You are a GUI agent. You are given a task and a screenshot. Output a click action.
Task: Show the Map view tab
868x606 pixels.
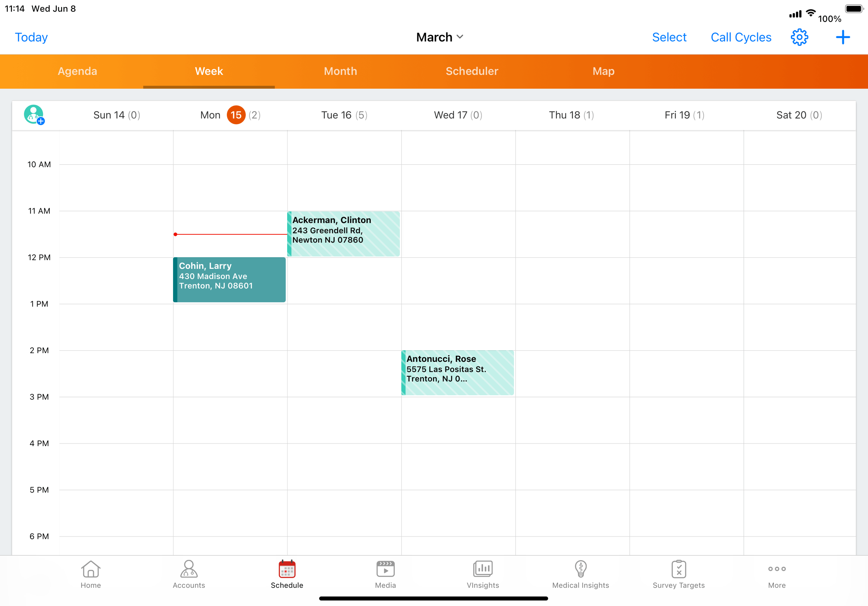click(603, 71)
